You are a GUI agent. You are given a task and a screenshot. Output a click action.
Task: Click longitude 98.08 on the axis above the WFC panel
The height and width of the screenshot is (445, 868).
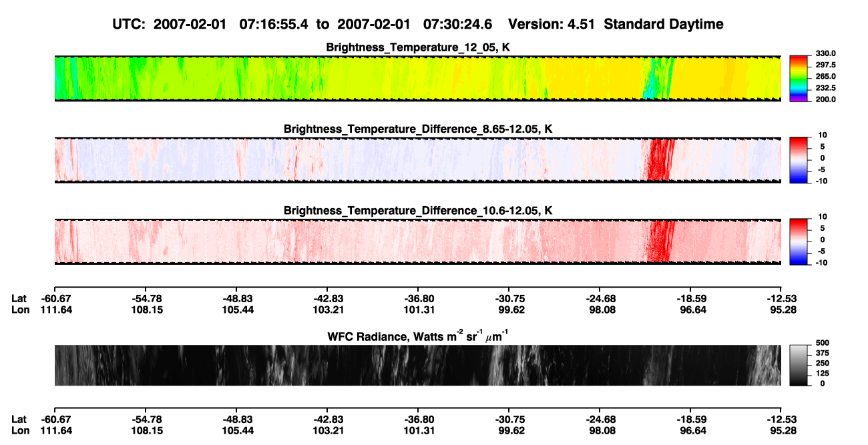point(601,310)
